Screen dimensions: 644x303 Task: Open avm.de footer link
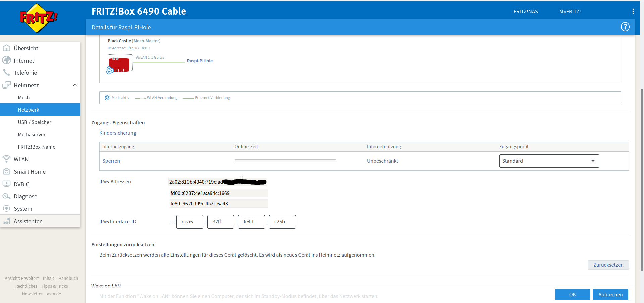tap(54, 294)
